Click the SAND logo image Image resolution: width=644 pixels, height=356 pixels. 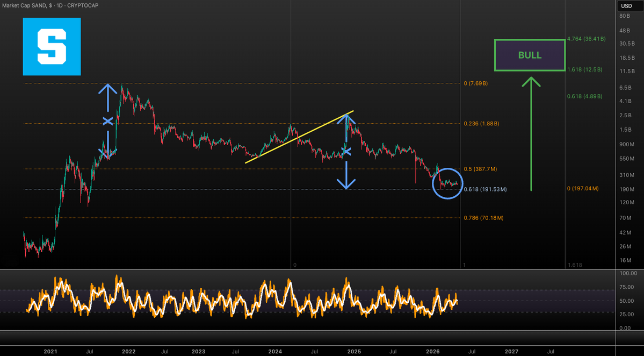pyautogui.click(x=52, y=46)
